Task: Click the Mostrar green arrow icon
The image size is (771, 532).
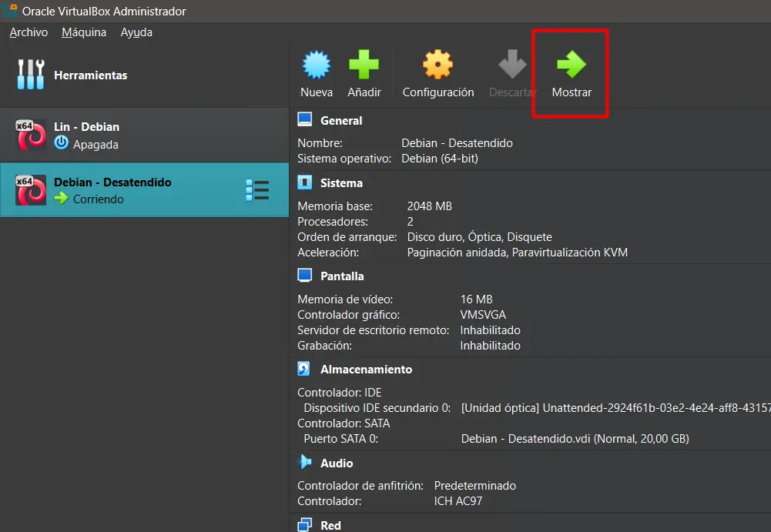Action: (572, 65)
